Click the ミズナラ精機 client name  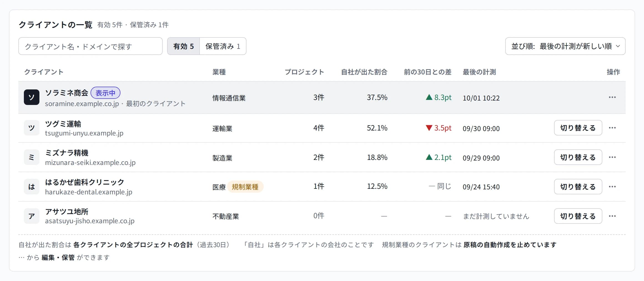[67, 153]
